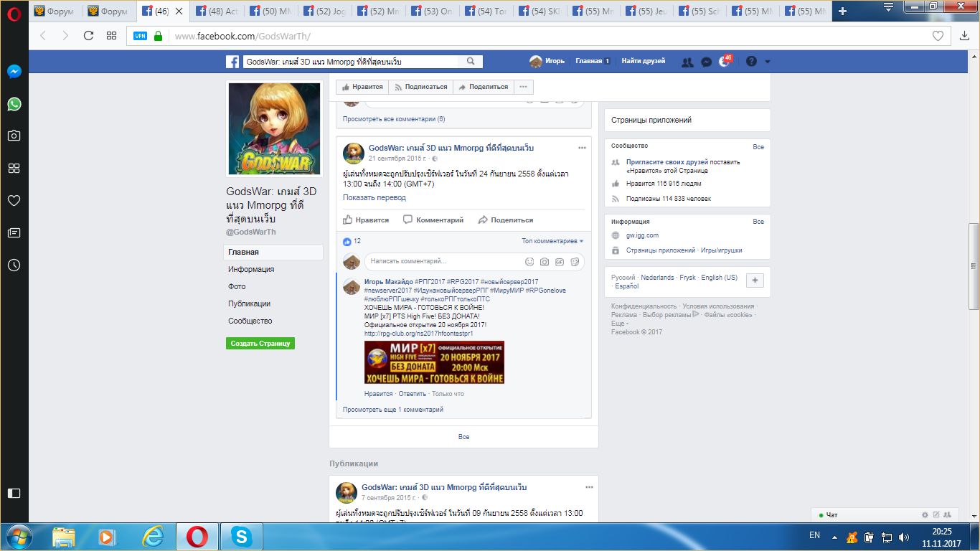Show hidden system tray icons arrow

(x=834, y=537)
